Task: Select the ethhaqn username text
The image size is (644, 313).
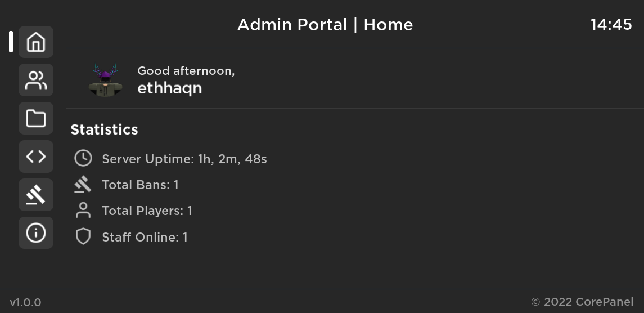Action: tap(170, 88)
